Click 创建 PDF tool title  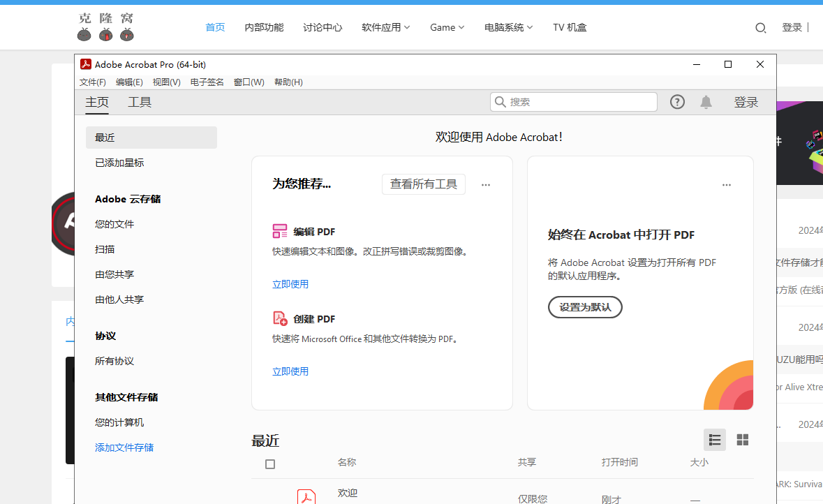pos(314,319)
